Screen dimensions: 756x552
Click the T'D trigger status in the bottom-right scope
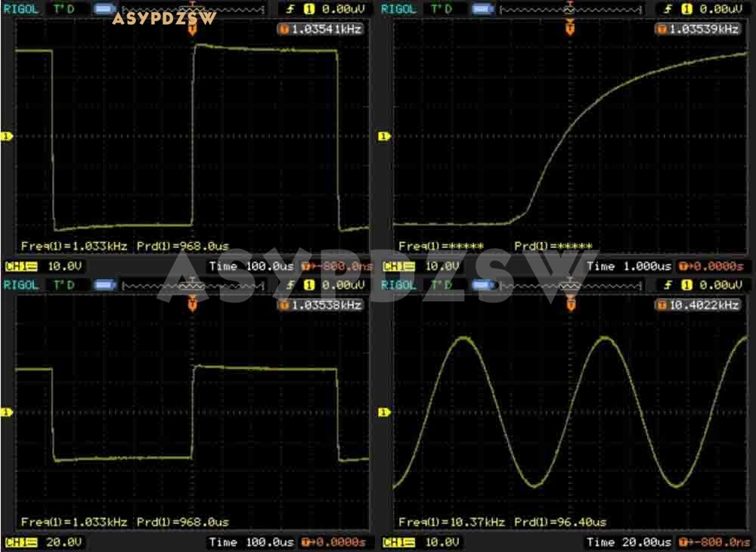tap(442, 285)
